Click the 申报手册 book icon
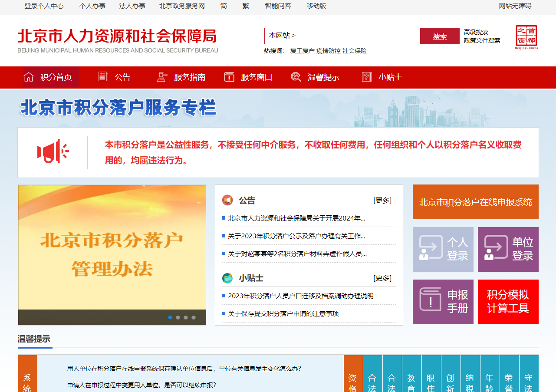556x392 pixels. tap(431, 299)
